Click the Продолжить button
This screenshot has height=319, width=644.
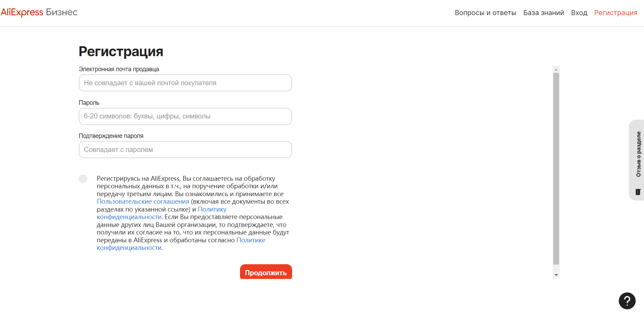[x=266, y=272]
